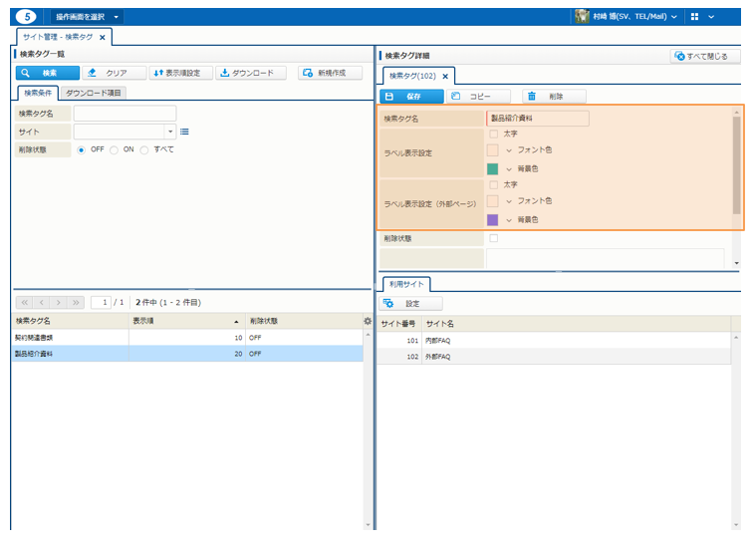Image resolution: width=756 pixels, height=550 pixels.
Task: Select the ON radio for 削除状態
Action: coord(115,149)
